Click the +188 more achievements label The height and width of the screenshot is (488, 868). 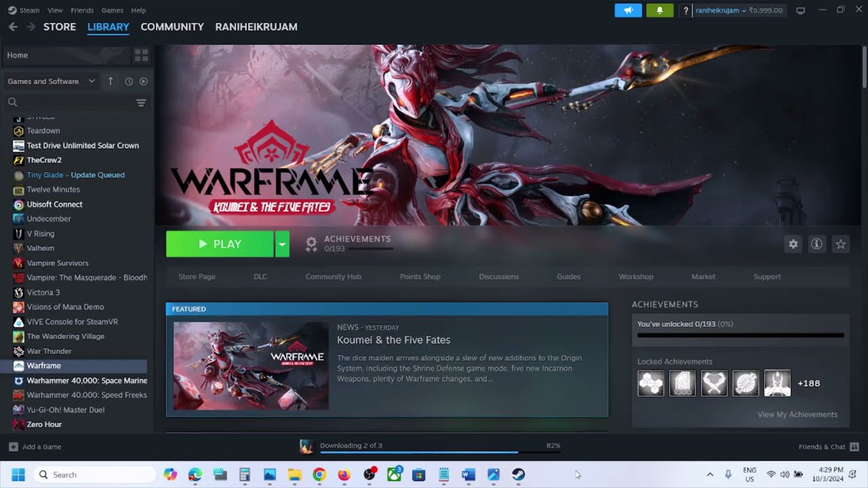coord(809,383)
